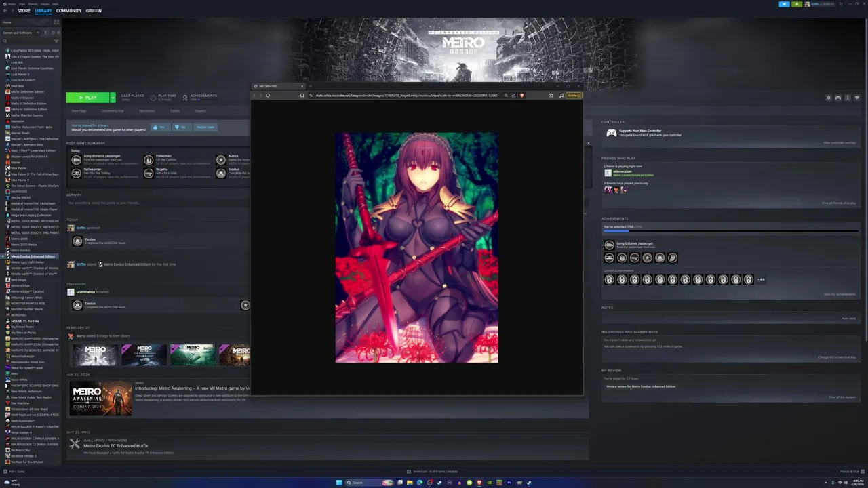Open the Friends menu in the menu bar

(x=33, y=3)
